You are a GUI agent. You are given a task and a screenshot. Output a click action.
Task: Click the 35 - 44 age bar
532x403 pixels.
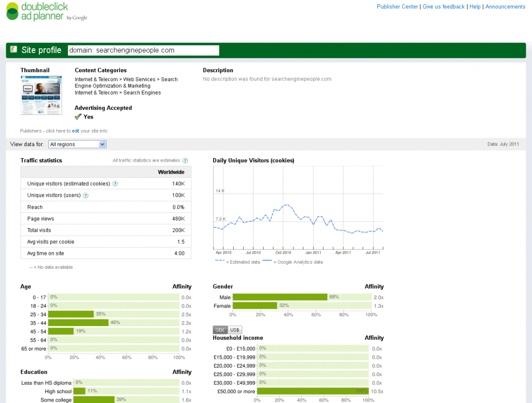[78, 323]
